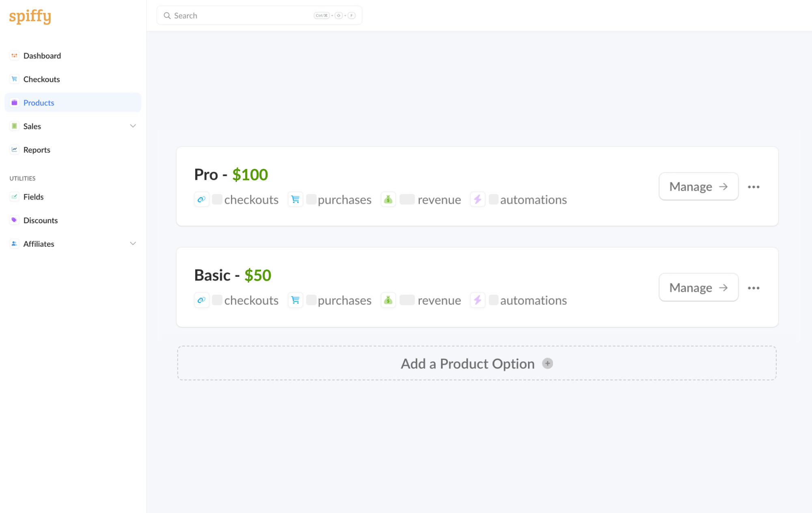
Task: Click the checkouts link icon on Pro
Action: point(201,199)
